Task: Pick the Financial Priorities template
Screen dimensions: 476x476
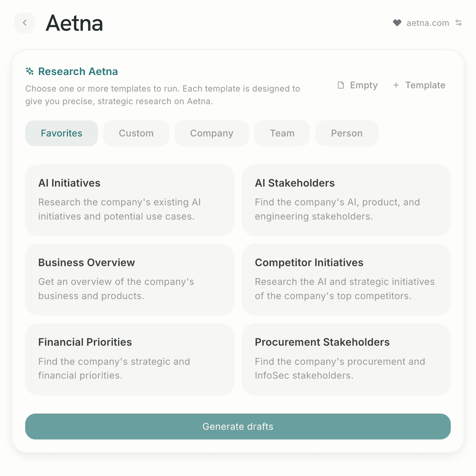Action: pos(130,359)
